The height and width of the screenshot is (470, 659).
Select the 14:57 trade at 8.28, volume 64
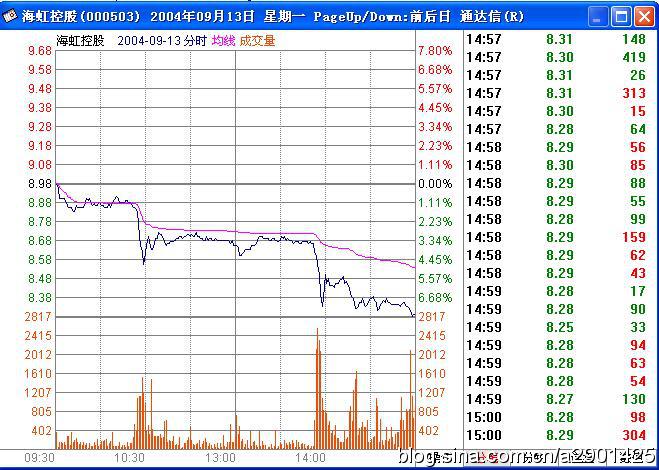556,129
